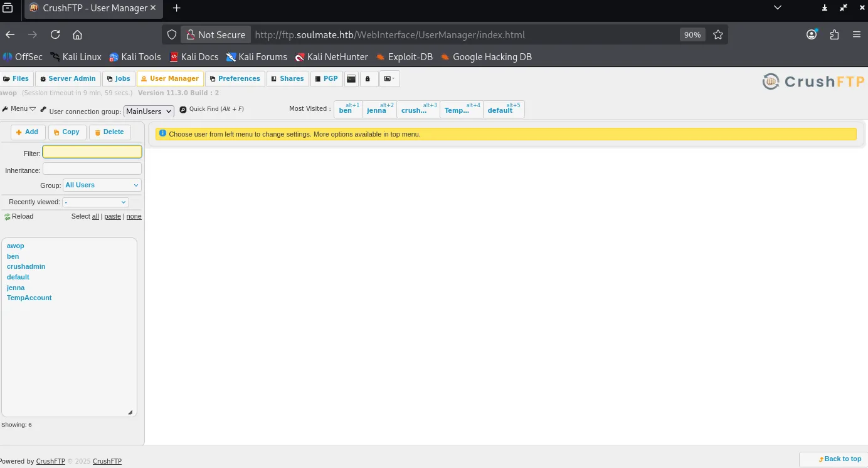
Task: Expand the list all tabs chevron
Action: (778, 8)
